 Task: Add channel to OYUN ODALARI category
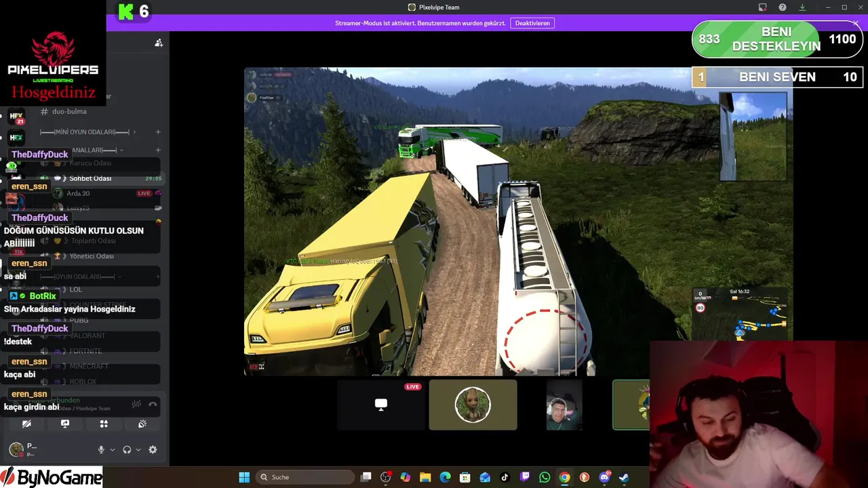(158, 277)
